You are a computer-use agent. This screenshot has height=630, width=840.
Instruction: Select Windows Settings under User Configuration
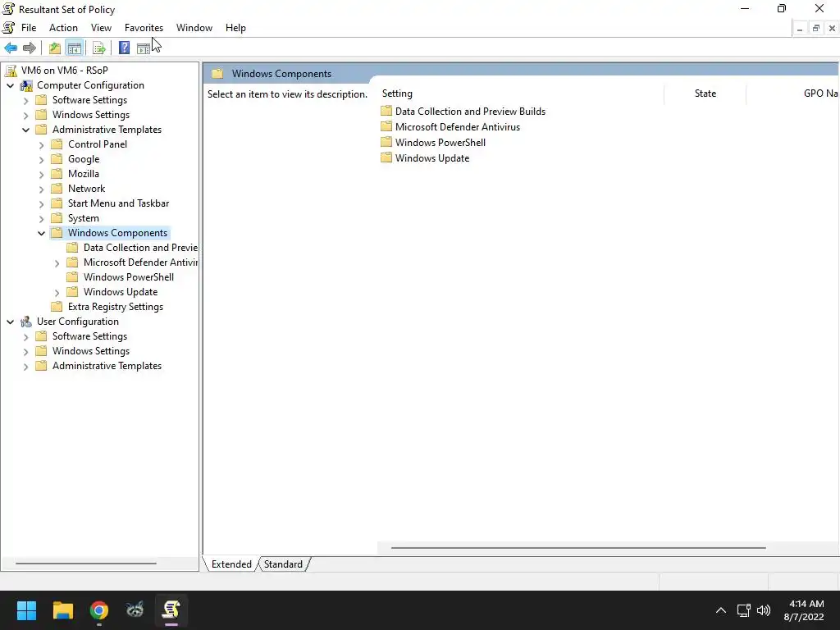pyautogui.click(x=91, y=351)
